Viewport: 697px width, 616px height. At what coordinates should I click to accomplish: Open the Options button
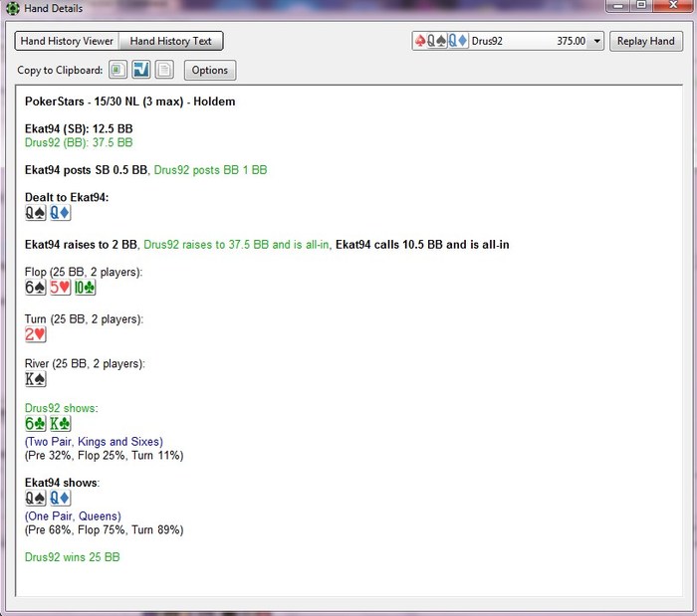point(210,71)
